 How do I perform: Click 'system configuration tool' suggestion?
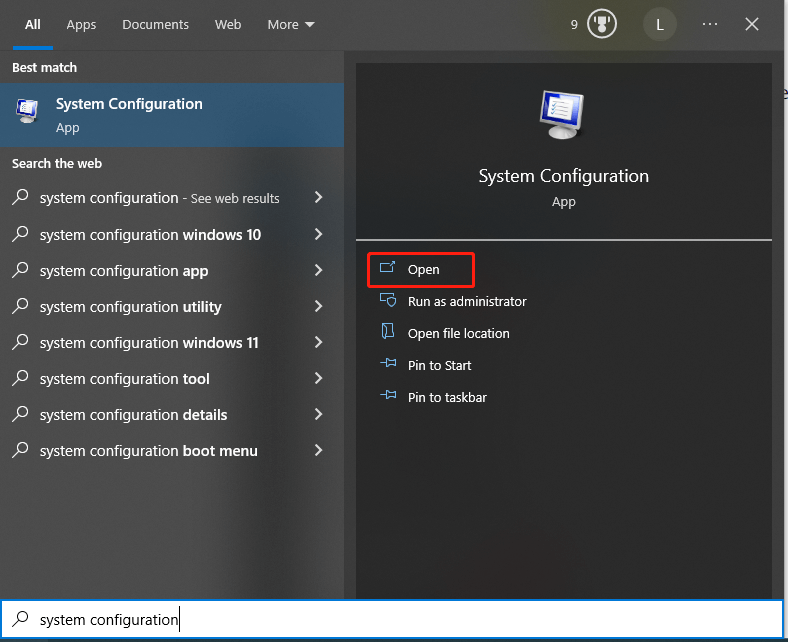point(125,379)
